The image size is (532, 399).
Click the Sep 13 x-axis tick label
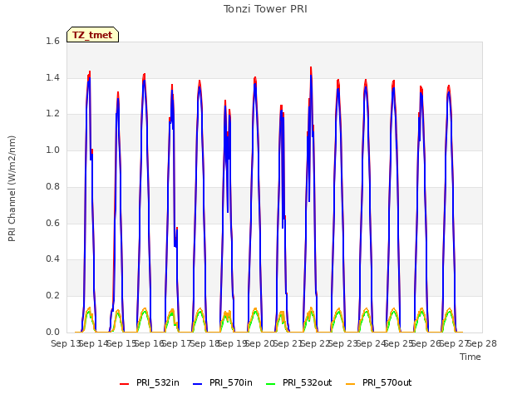65,343
